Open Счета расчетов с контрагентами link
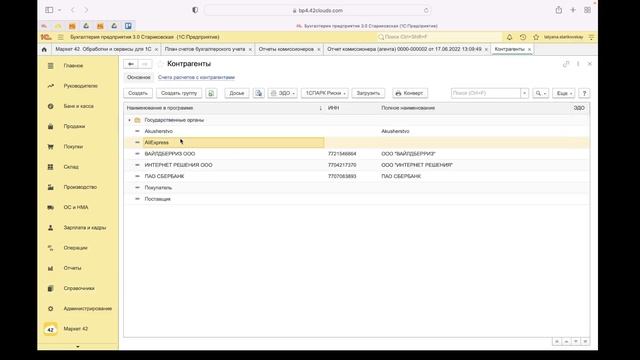Viewport: 640px width, 360px height. 196,77
